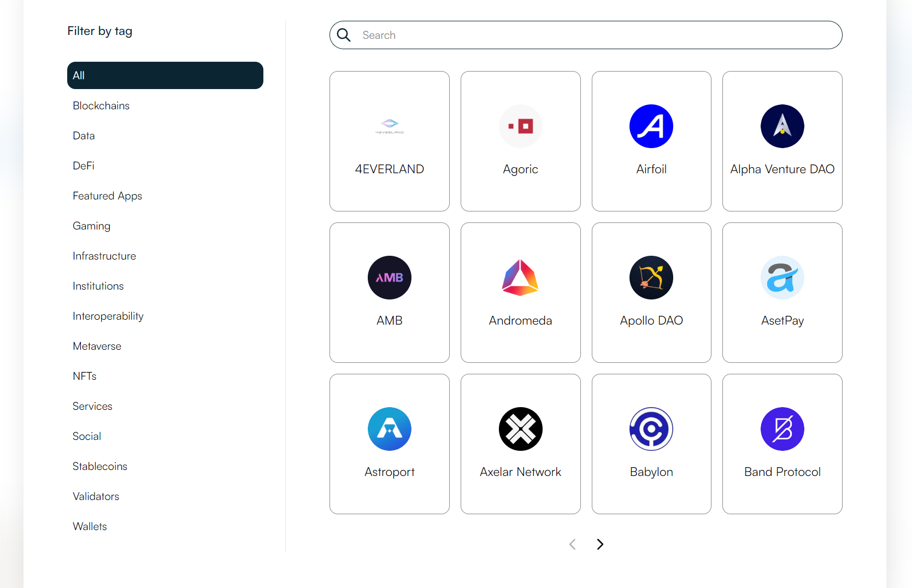Open the Axelar Network name label

coord(521,472)
